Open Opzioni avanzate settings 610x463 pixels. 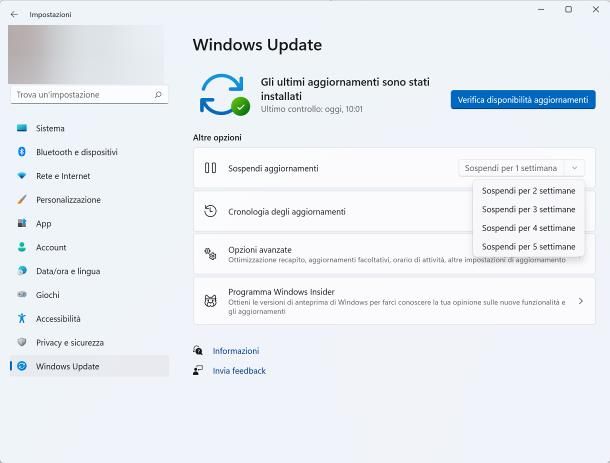click(x=394, y=254)
